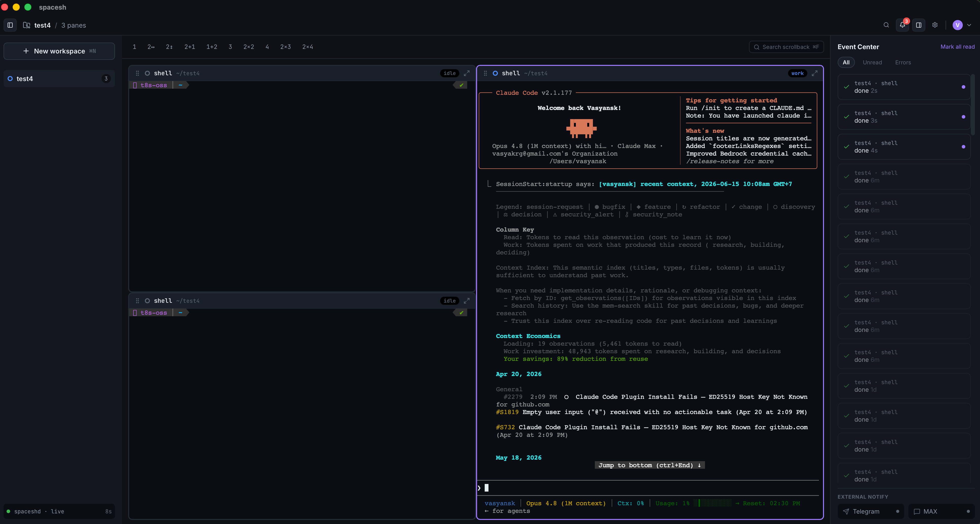Grab the drag handle of bottom-left shell pane

[137, 301]
